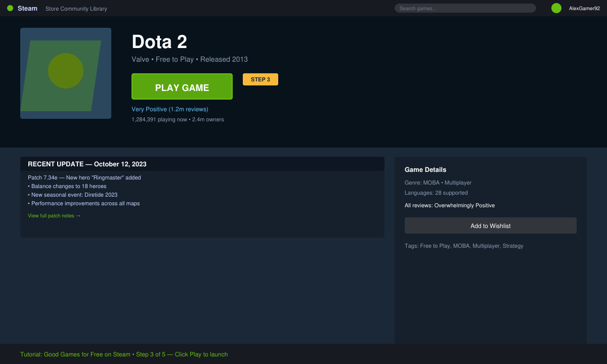The width and height of the screenshot is (607, 364).
Task: Launch Dota 2 with PLAY GAME button
Action: click(x=182, y=86)
